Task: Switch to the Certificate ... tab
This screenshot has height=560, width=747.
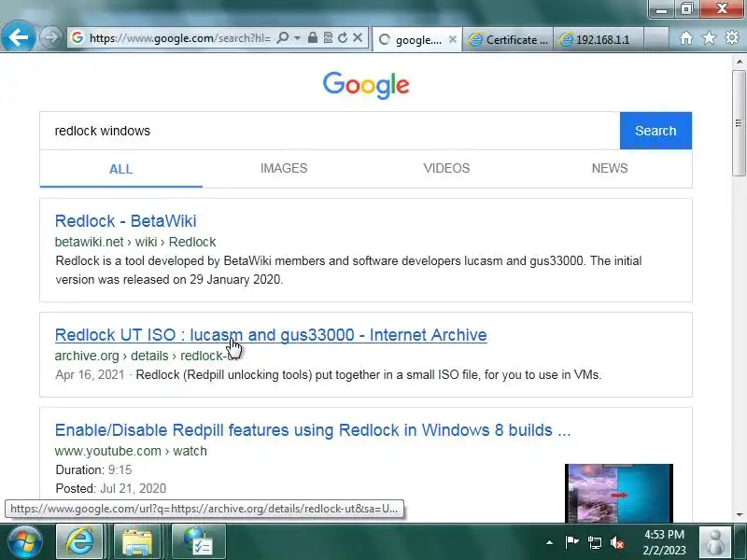Action: click(x=508, y=40)
